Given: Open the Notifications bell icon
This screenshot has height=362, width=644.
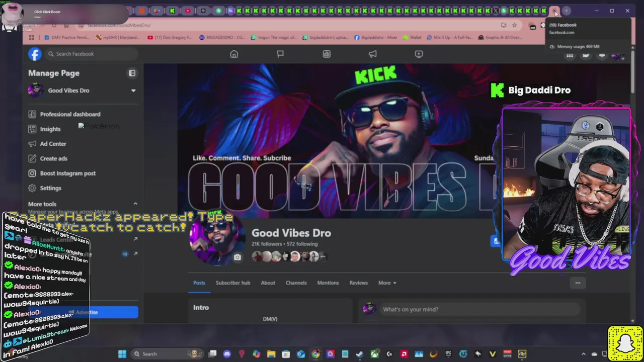Looking at the screenshot, I should 602,55.
